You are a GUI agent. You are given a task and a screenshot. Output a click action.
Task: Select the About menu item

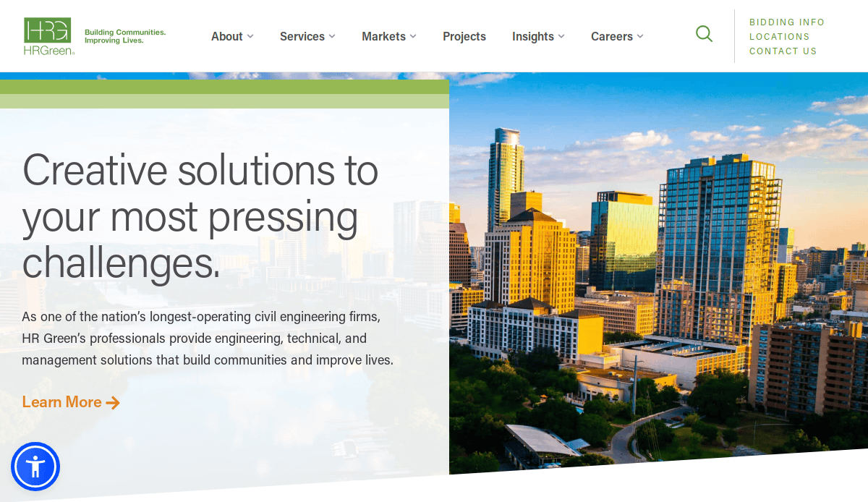tap(226, 36)
